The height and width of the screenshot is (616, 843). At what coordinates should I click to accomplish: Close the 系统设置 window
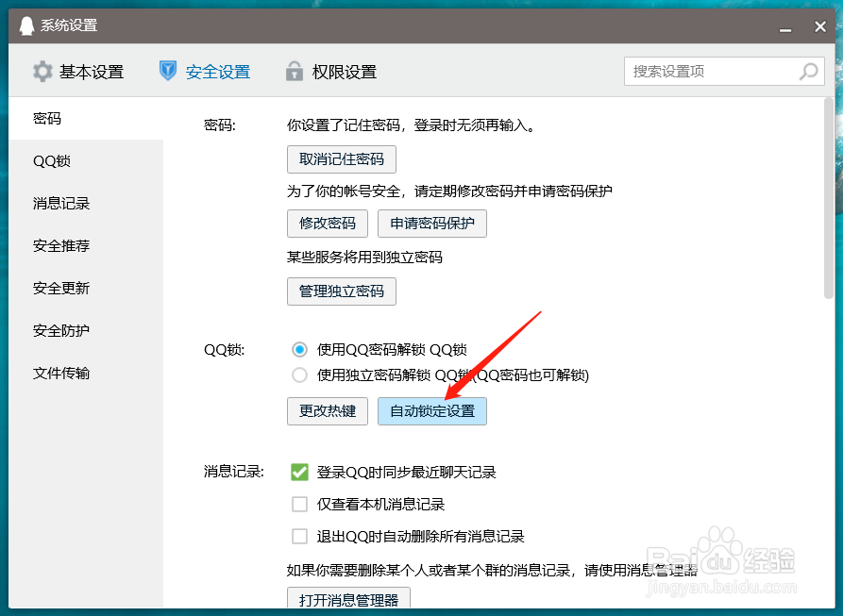click(820, 26)
